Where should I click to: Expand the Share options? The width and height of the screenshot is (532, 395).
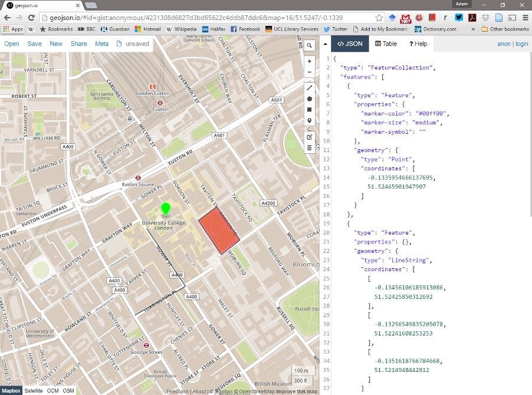[x=78, y=44]
